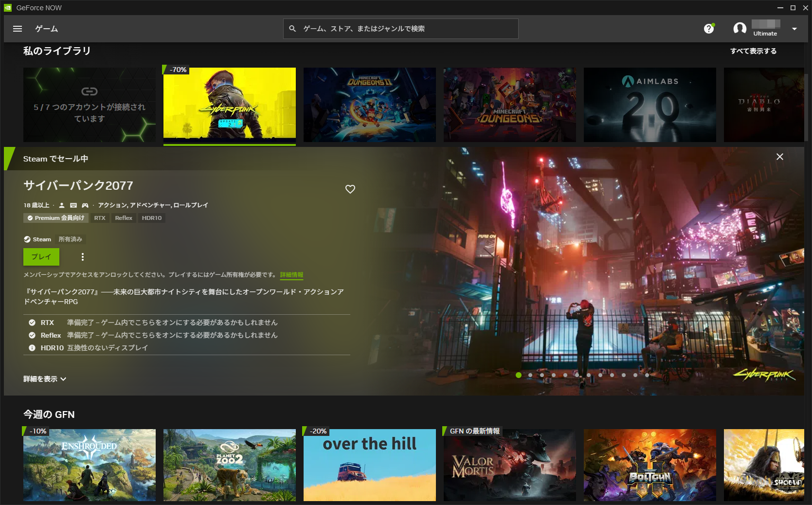
Task: Open the help question mark icon
Action: (709, 29)
